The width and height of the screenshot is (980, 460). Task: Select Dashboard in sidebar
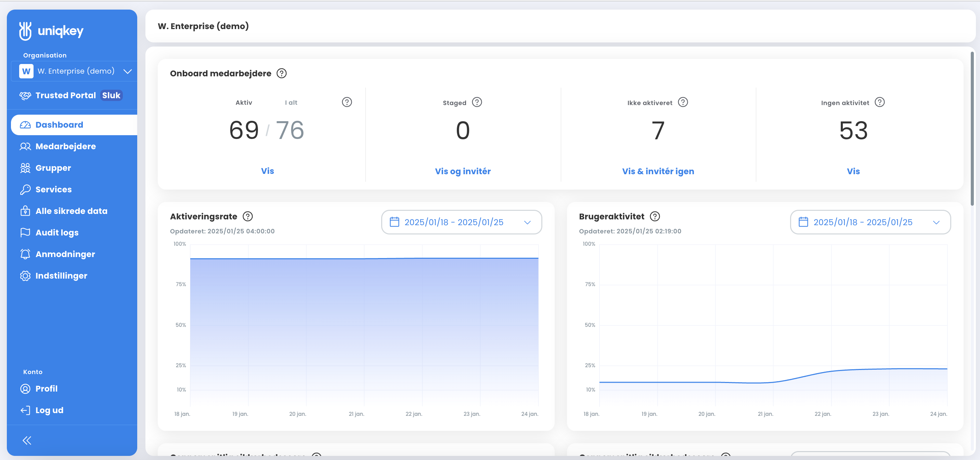tap(74, 125)
